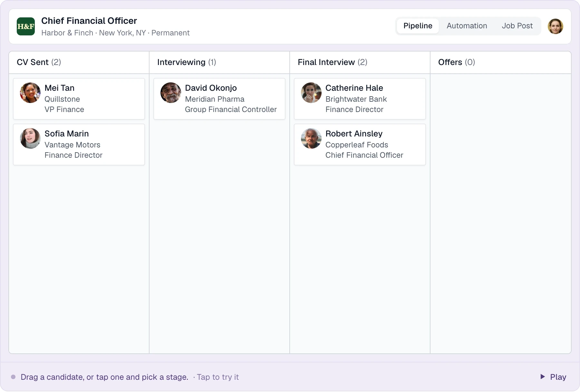Select Mei Tan's profile photo
This screenshot has height=392, width=580.
coord(30,93)
